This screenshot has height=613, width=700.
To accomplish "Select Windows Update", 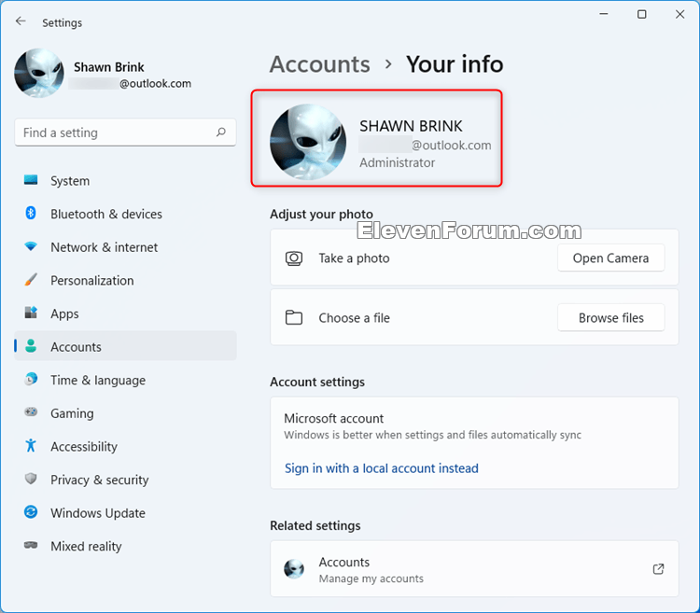I will 125,513.
